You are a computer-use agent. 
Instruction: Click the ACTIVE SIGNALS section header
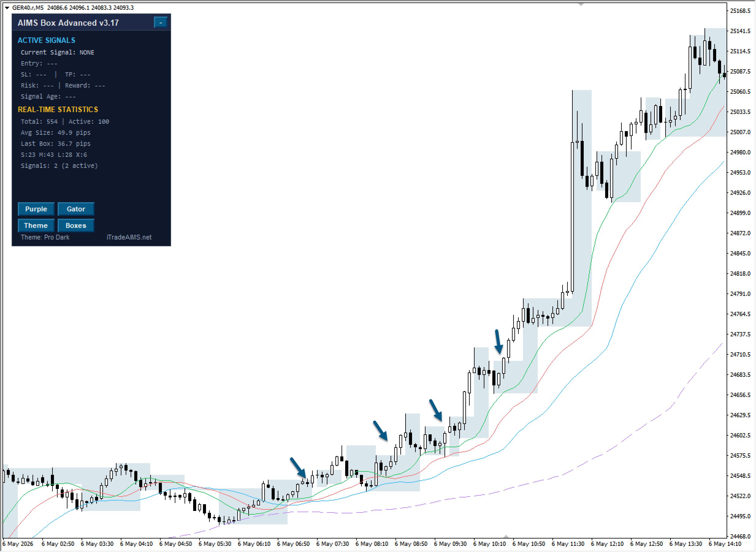[x=47, y=40]
